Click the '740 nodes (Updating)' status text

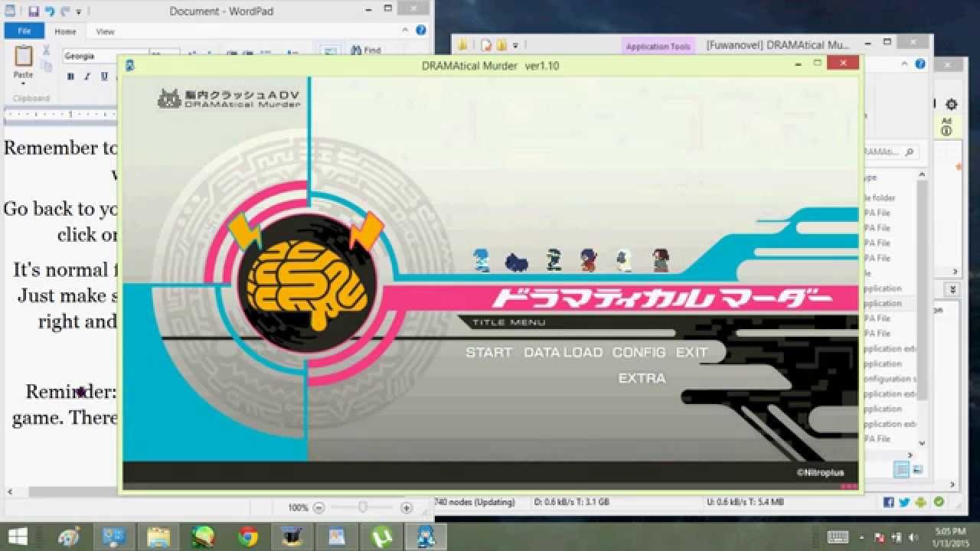[475, 503]
